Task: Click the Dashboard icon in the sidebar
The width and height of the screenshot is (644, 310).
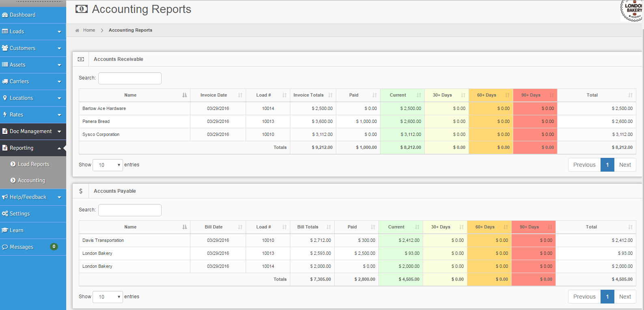Action: point(5,15)
